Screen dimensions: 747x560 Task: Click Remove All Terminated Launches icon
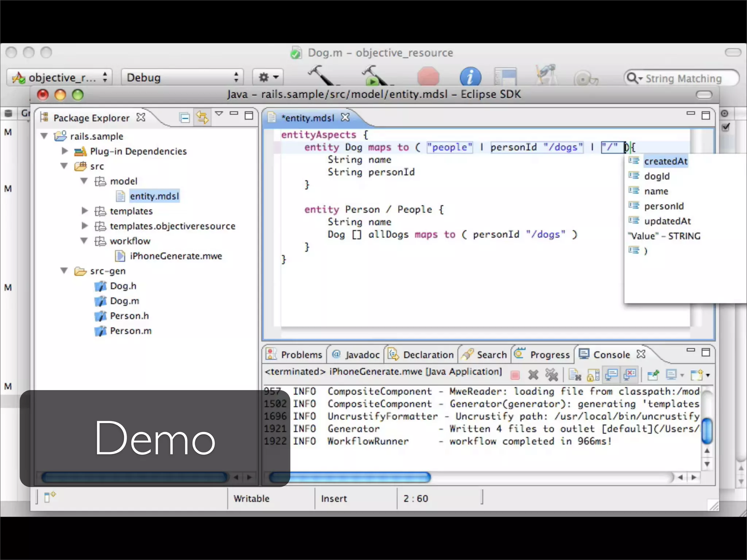551,375
